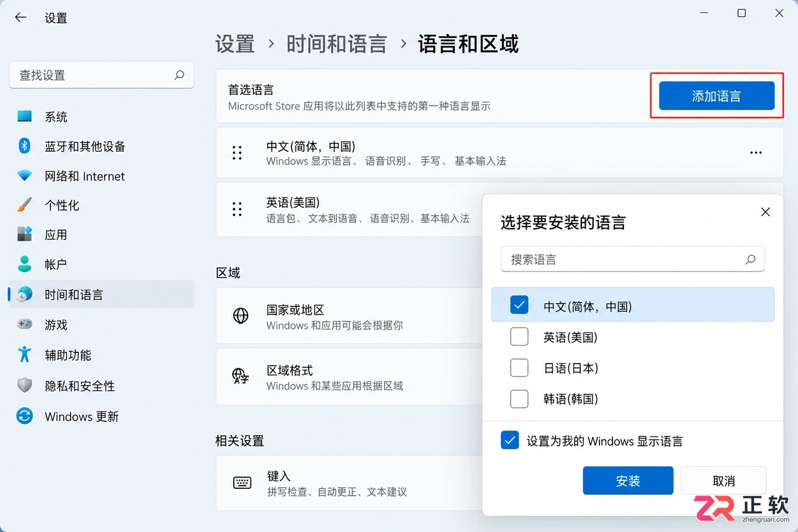Close the 选择要安装的语言 dialog
The image size is (798, 532).
tap(765, 212)
